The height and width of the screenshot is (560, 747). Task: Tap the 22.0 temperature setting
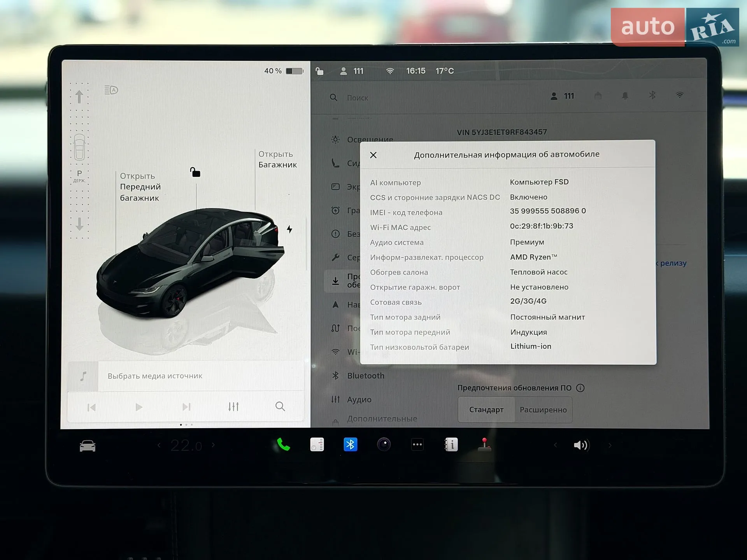pyautogui.click(x=186, y=445)
